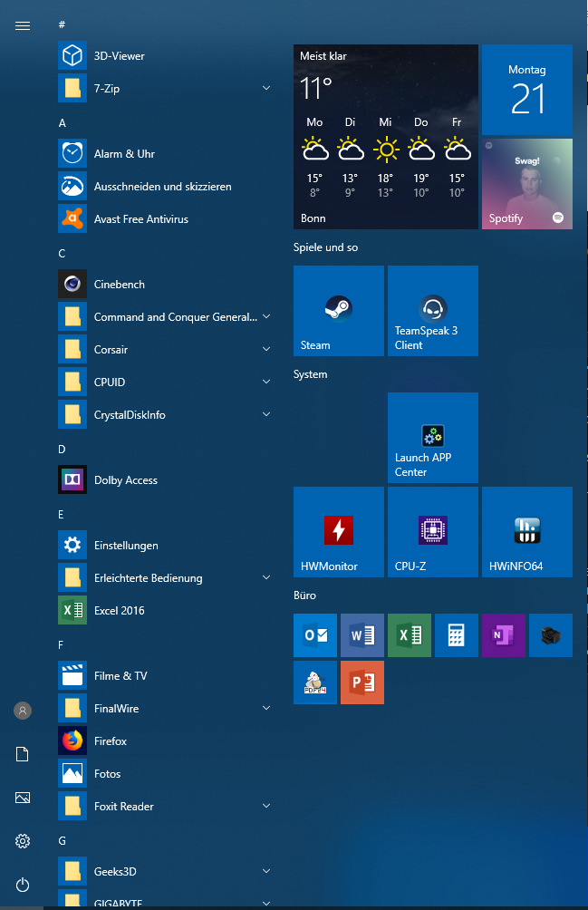The height and width of the screenshot is (910, 588).
Task: Open the Excel tile in Büro
Action: coord(410,635)
